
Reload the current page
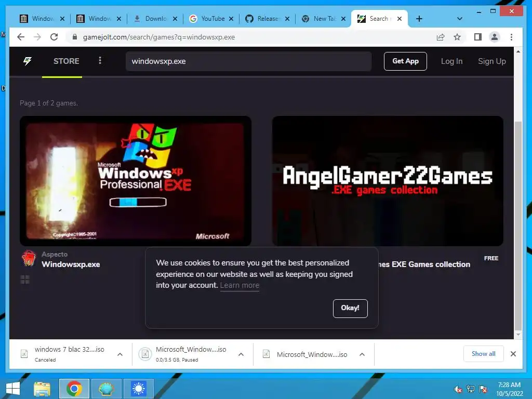54,37
